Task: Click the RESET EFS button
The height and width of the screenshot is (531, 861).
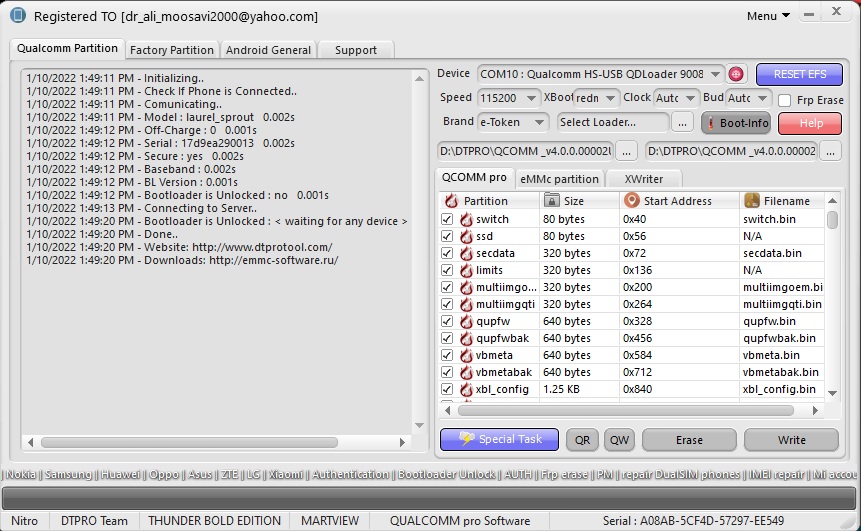Action: tap(799, 74)
